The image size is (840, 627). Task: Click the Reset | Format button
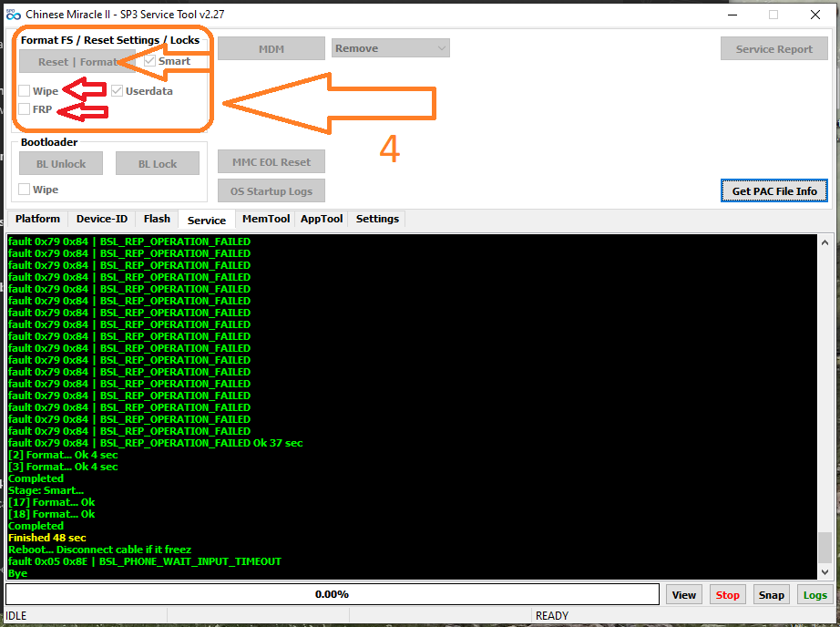click(77, 62)
